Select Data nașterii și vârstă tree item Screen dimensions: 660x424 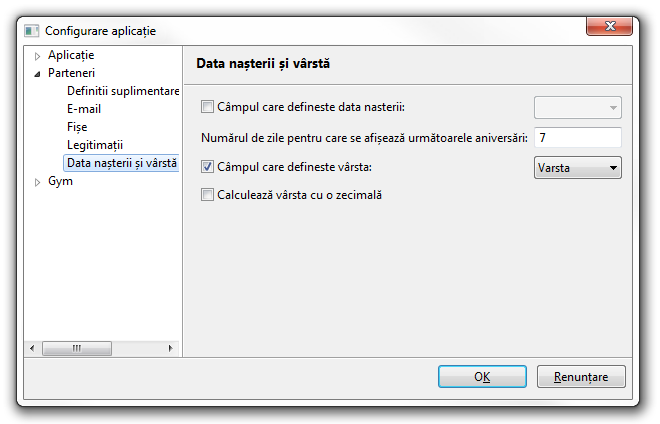pyautogui.click(x=120, y=163)
